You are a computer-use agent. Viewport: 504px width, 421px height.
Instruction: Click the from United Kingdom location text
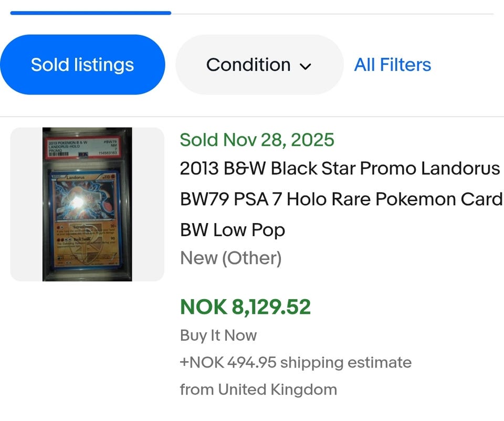(x=258, y=390)
